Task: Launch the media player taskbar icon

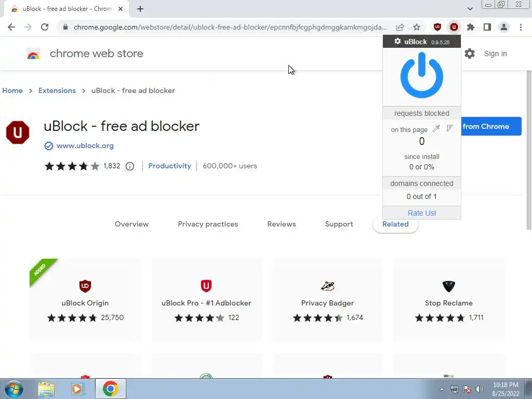Action: [x=78, y=389]
